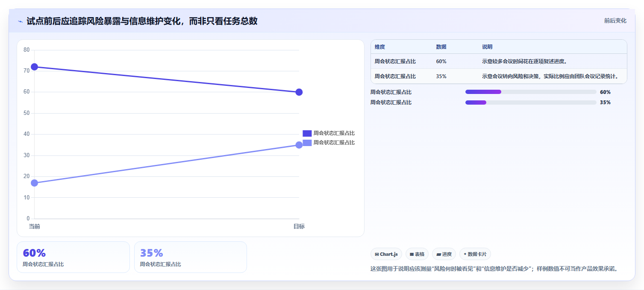
Task: Click the 目标 x-axis label
Action: tap(299, 226)
